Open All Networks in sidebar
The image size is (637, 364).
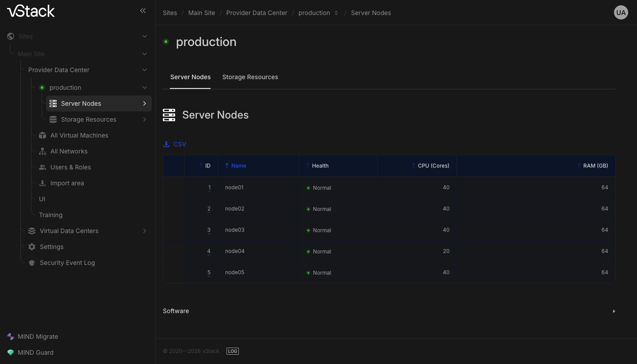tap(69, 151)
